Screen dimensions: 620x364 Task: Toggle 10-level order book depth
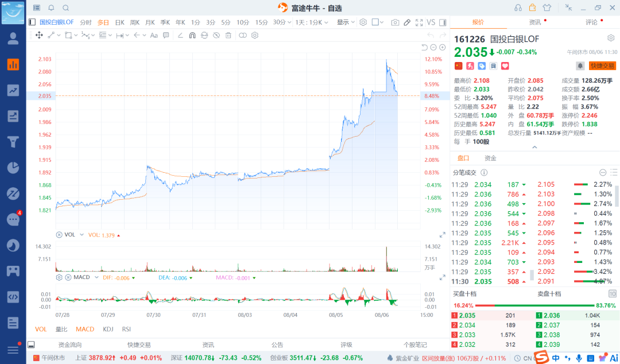point(613,293)
